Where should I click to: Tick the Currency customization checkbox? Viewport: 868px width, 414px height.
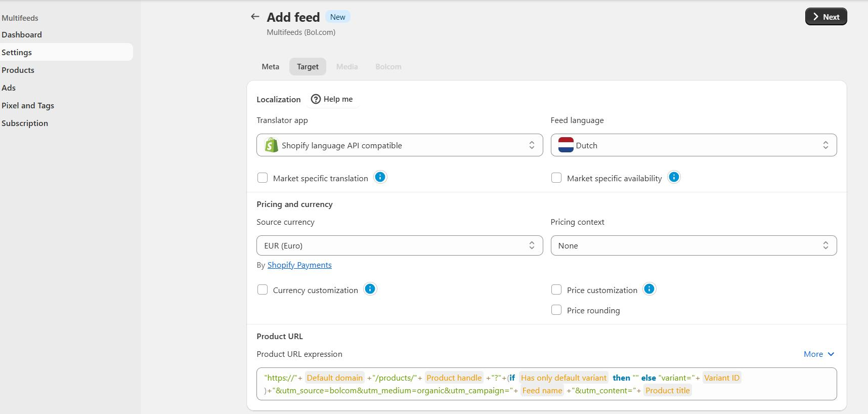[x=263, y=289]
